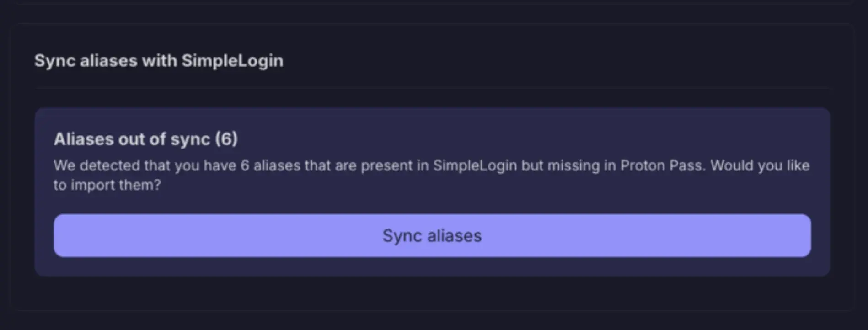Click the "(6)" count in the card title

[226, 139]
